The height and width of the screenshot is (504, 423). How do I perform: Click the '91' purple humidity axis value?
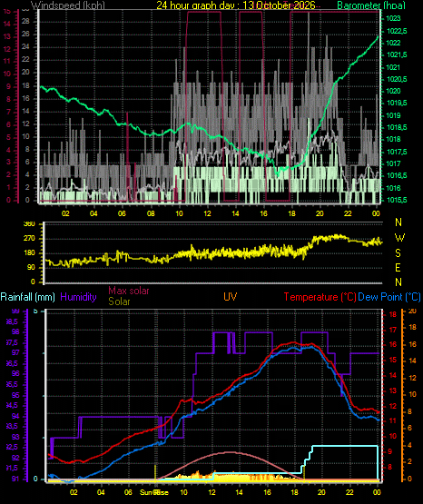pos(15,479)
